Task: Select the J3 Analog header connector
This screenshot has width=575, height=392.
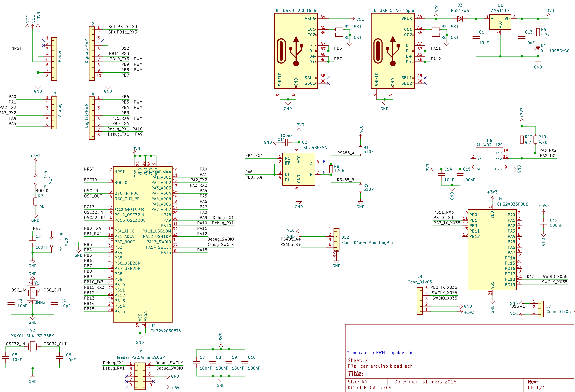Action: point(54,113)
